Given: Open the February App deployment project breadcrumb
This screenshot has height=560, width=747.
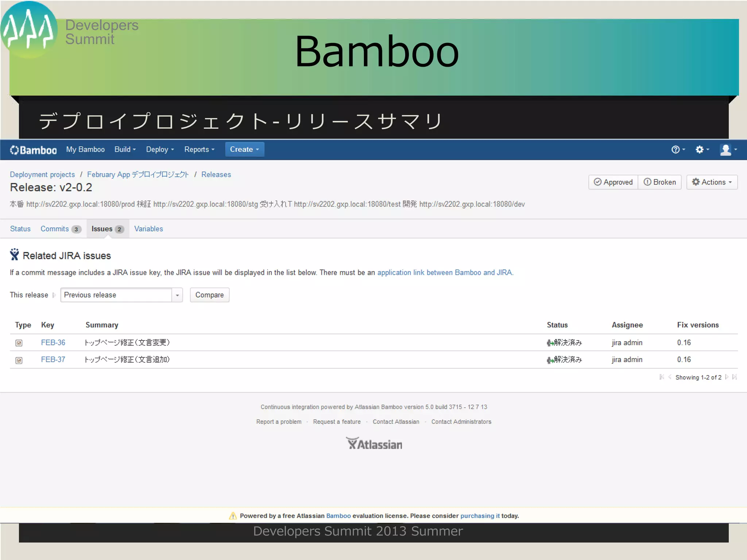Looking at the screenshot, I should [138, 174].
